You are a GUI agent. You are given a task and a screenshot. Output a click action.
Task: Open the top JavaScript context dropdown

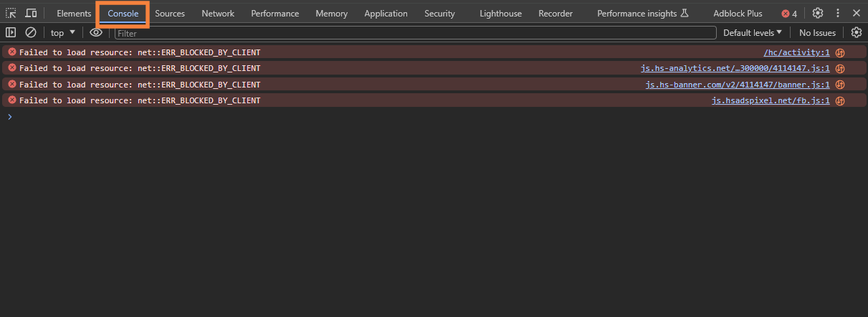click(63, 32)
